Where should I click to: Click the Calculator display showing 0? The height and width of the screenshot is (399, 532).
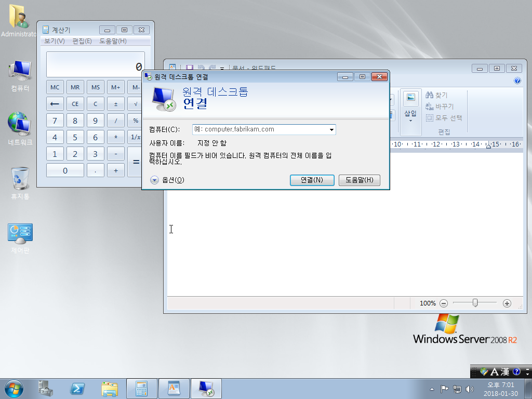tap(96, 64)
